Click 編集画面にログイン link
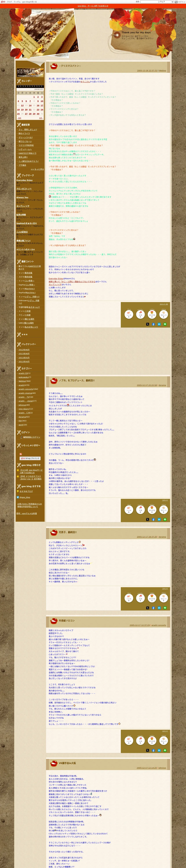This screenshot has width=186, height=868. [32, 437]
